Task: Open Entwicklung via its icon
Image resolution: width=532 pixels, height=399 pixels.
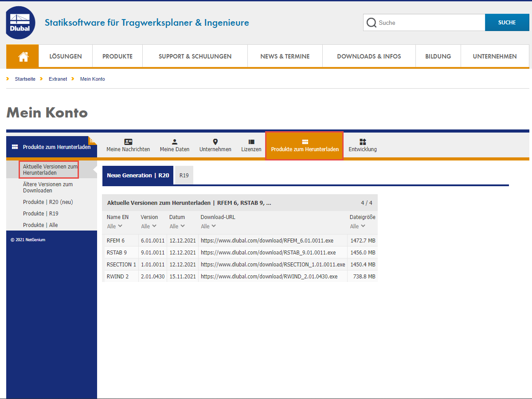Action: click(363, 143)
